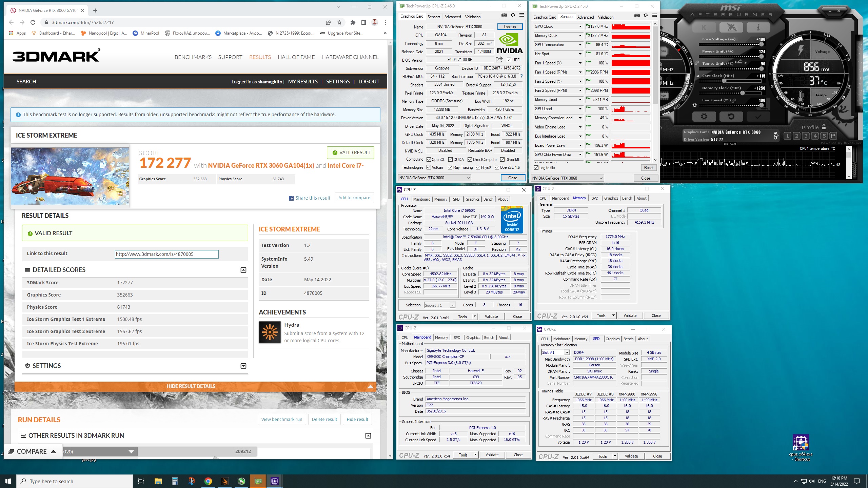Select Afterburner profile slot 1

point(787,136)
